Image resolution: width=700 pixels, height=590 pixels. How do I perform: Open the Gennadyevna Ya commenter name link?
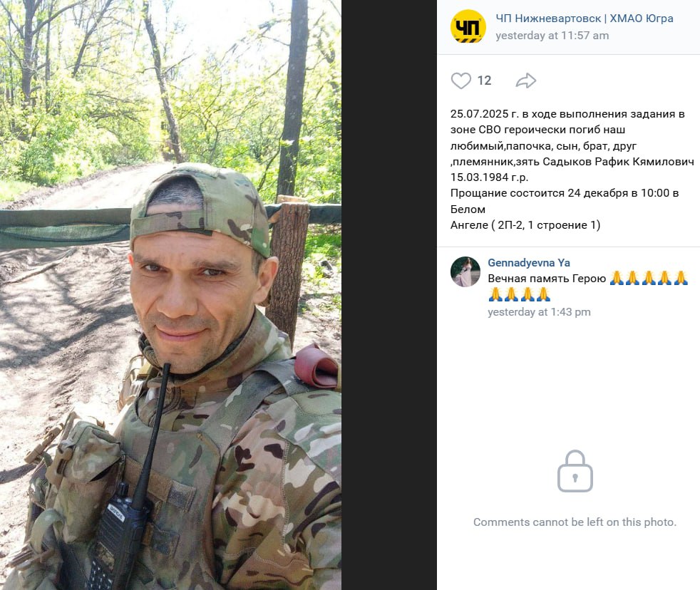(x=529, y=263)
